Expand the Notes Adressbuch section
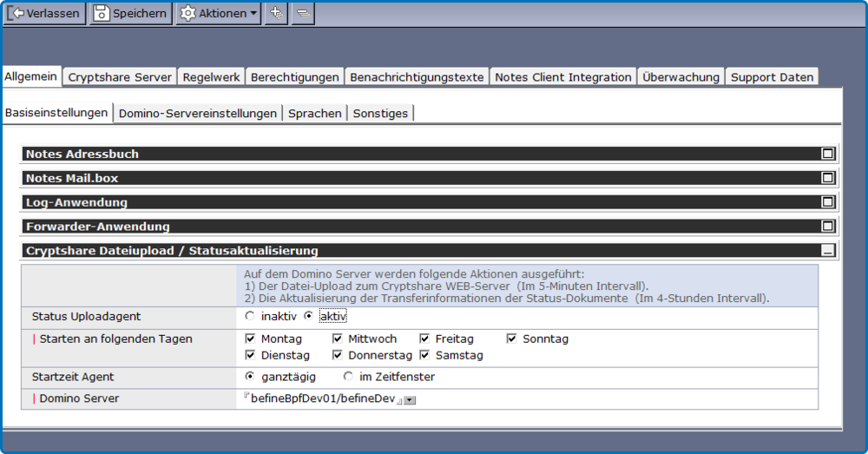 click(828, 154)
